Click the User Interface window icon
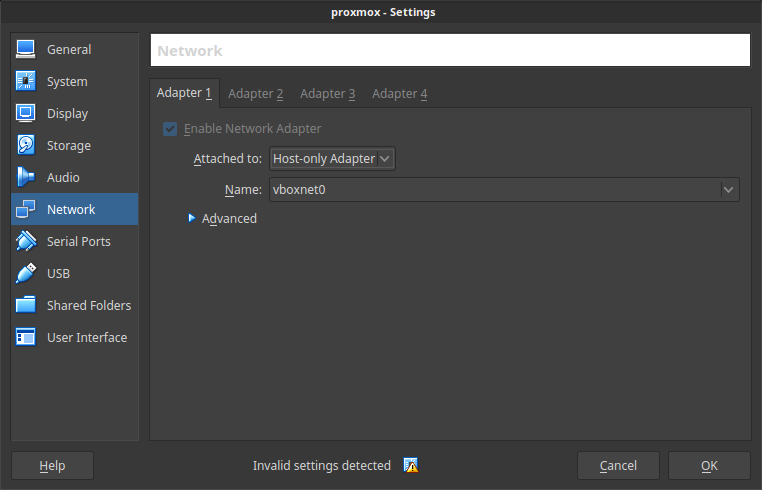The image size is (762, 490). [x=25, y=337]
